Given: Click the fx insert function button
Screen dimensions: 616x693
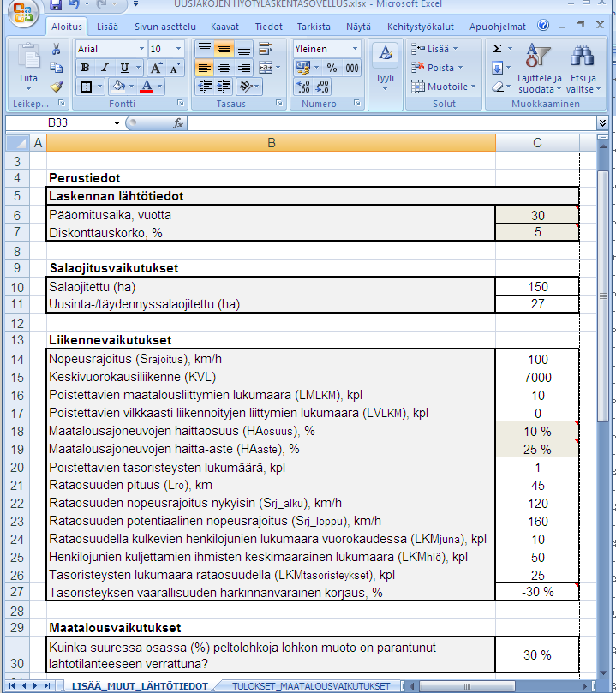Looking at the screenshot, I should click(177, 122).
